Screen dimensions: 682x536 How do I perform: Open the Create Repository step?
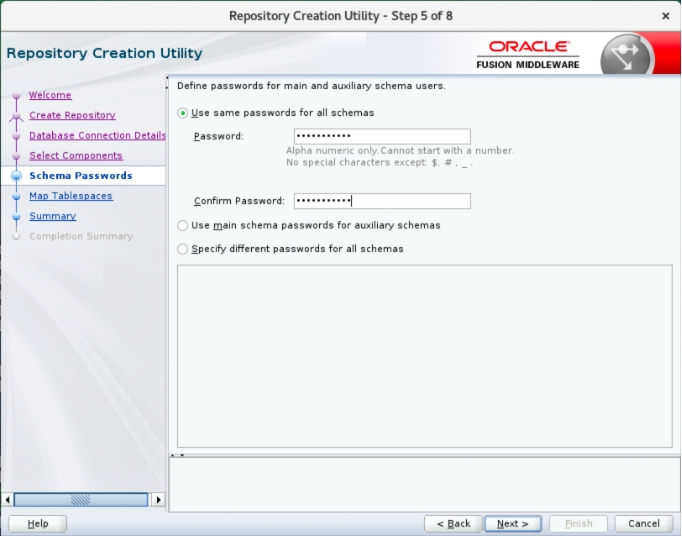pos(72,115)
